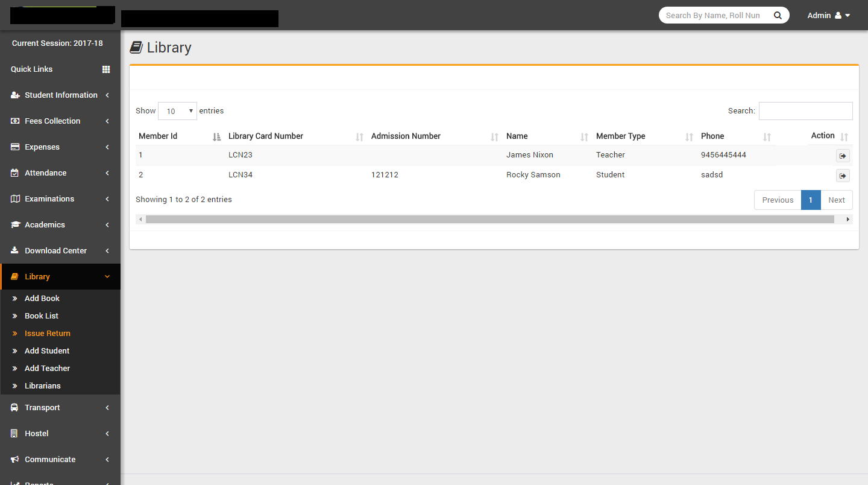Click the Previous pagination button
Viewport: 868px width, 485px height.
[x=777, y=200]
